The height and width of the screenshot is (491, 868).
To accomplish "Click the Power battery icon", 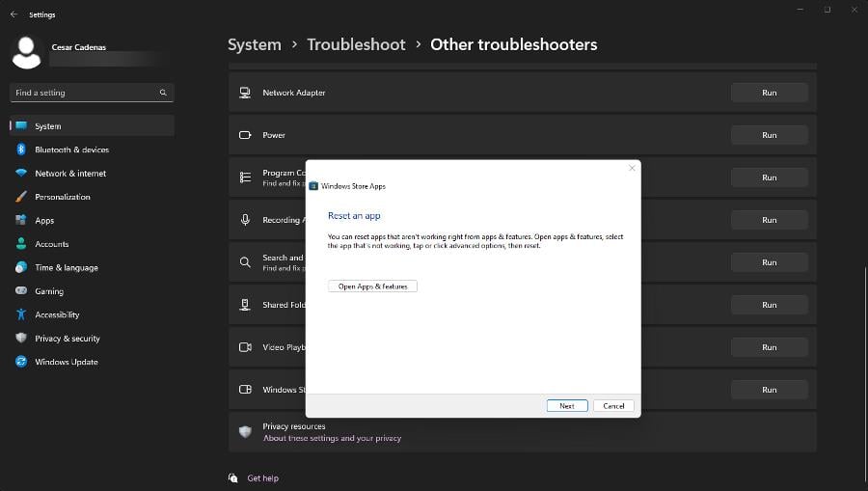I will pos(245,135).
